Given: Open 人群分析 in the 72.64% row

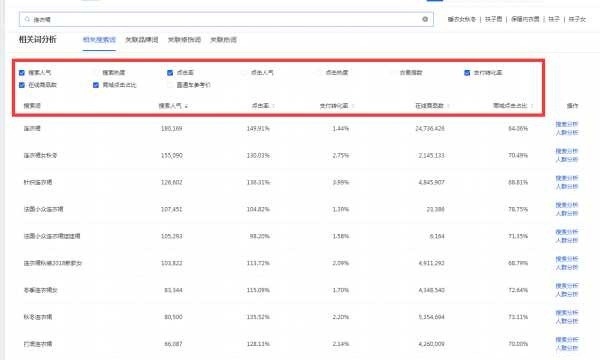Looking at the screenshot, I should [x=567, y=294].
